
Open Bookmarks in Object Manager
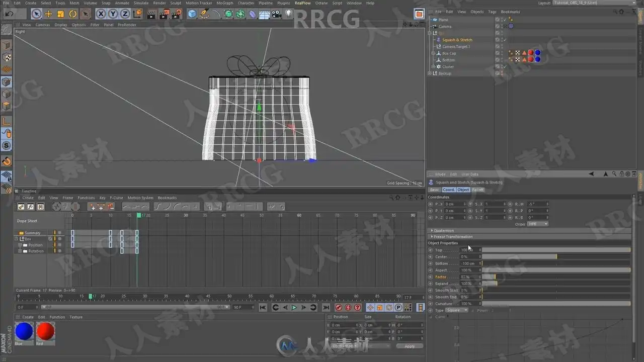[510, 12]
